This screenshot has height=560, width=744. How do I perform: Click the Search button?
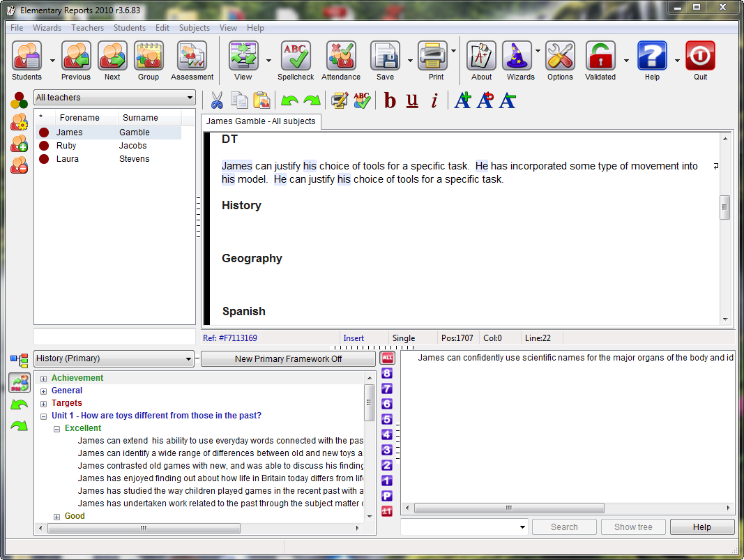(x=564, y=527)
